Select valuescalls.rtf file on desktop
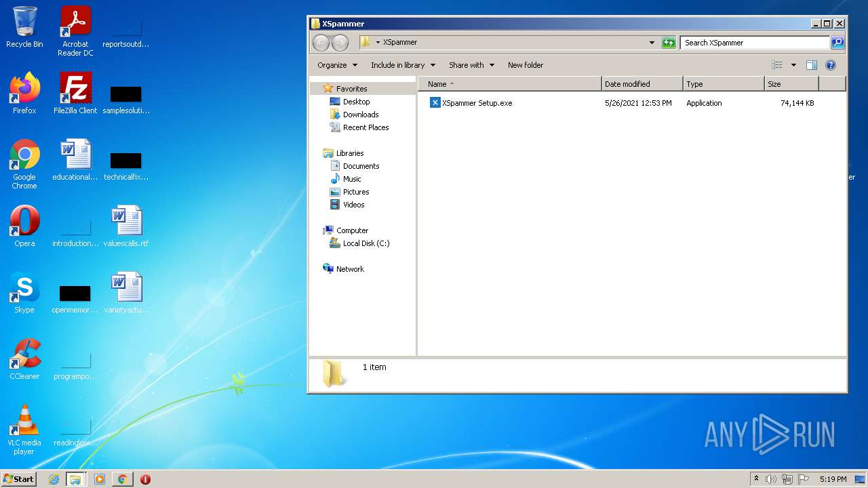This screenshot has height=488, width=868. pos(126,226)
